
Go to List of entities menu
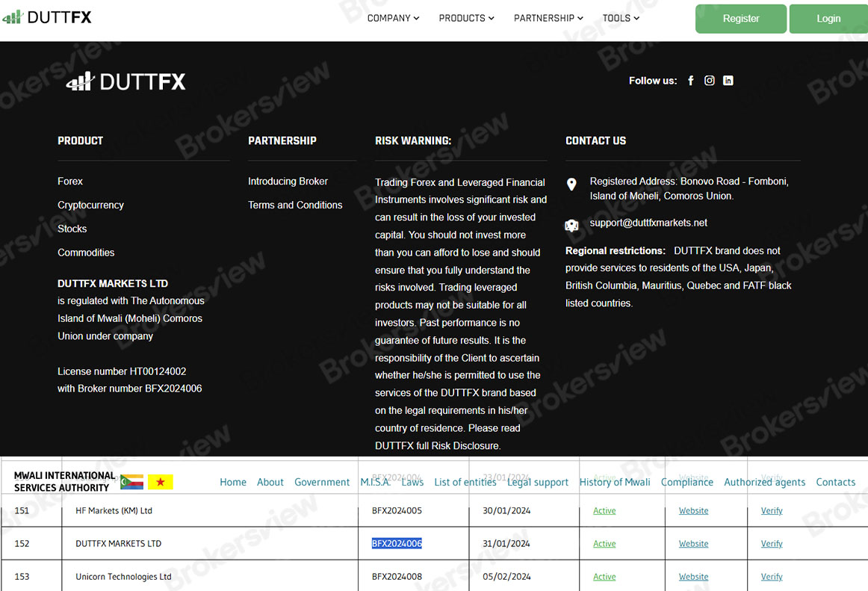tap(465, 482)
